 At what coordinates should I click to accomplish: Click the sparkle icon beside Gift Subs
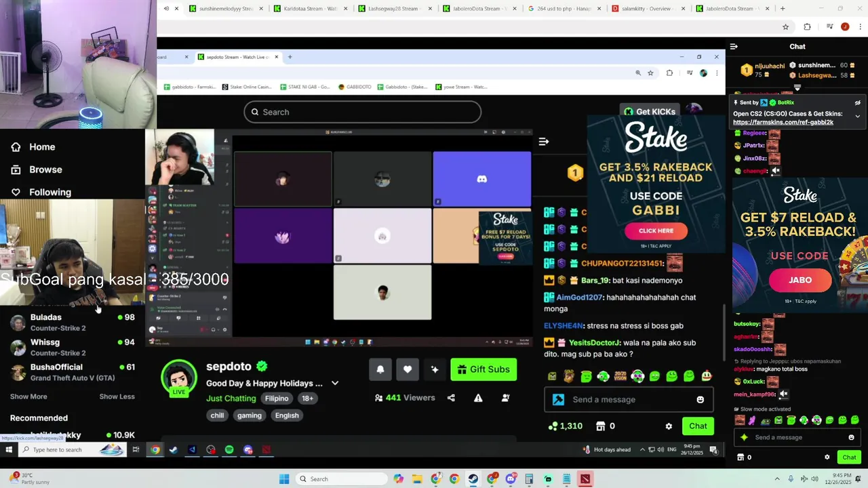[x=435, y=369]
